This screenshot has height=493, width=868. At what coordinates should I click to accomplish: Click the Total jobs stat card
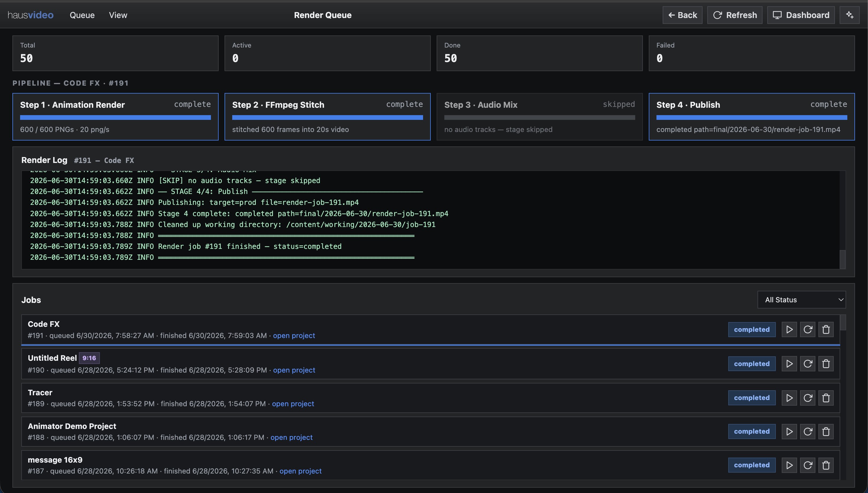point(116,53)
